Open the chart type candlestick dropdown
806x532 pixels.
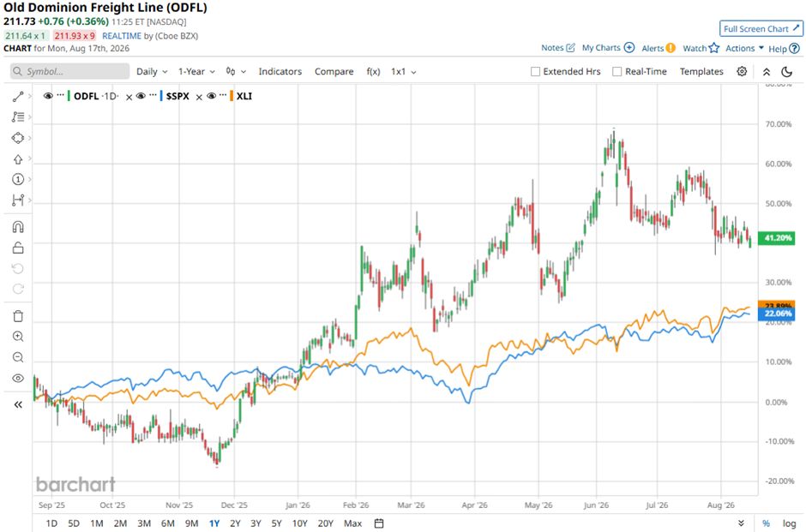(236, 71)
